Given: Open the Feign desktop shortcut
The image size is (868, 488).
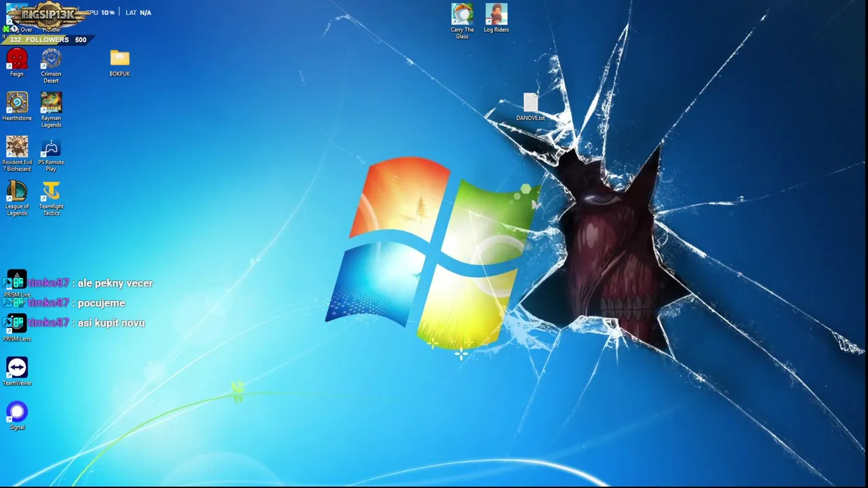Looking at the screenshot, I should pos(17,62).
